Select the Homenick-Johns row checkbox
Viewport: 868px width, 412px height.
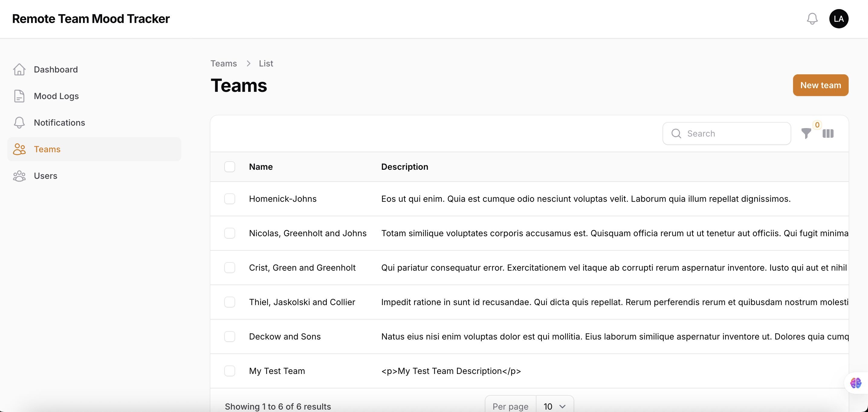[229, 199]
